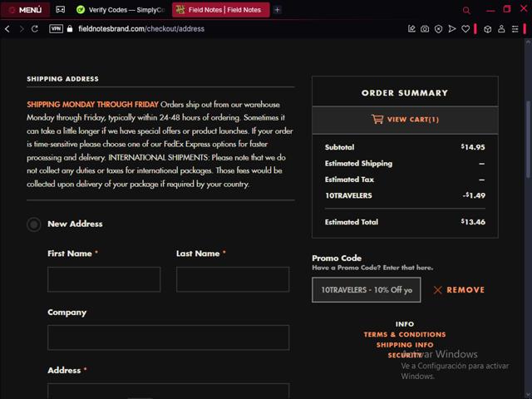The height and width of the screenshot is (399, 532).
Task: Click the Order Summary heading
Action: (405, 93)
